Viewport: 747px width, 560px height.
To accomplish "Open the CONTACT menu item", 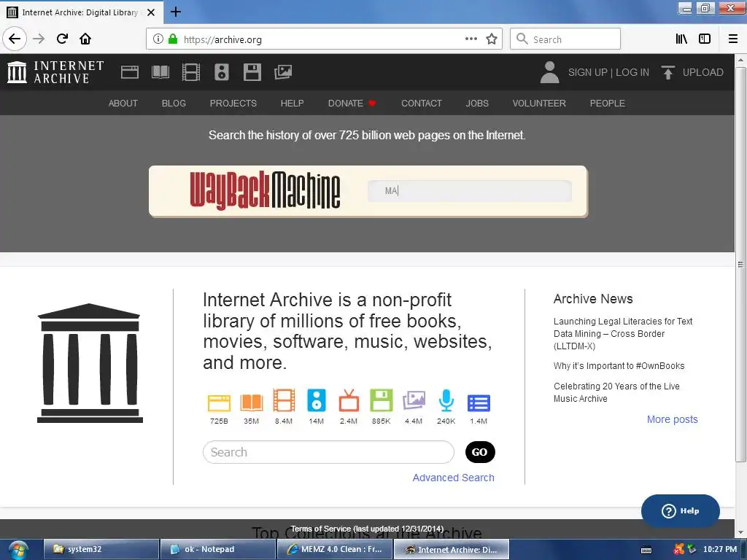I will coord(422,104).
